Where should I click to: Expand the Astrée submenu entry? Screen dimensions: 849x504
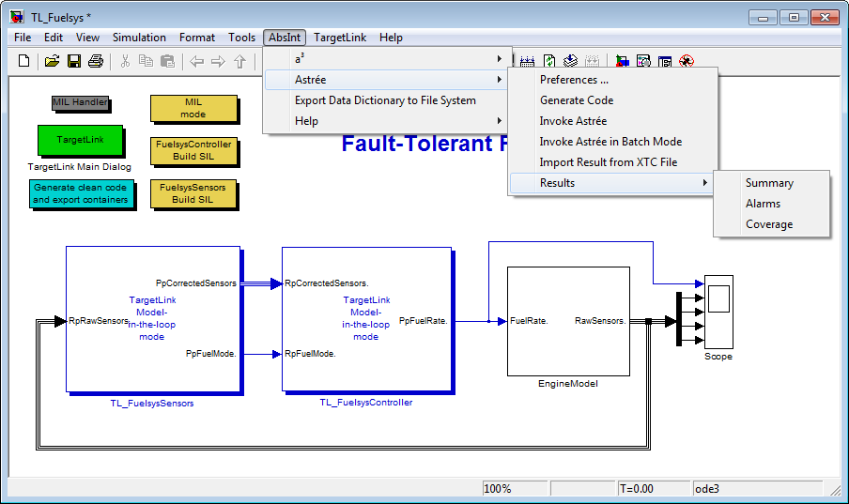(x=387, y=80)
